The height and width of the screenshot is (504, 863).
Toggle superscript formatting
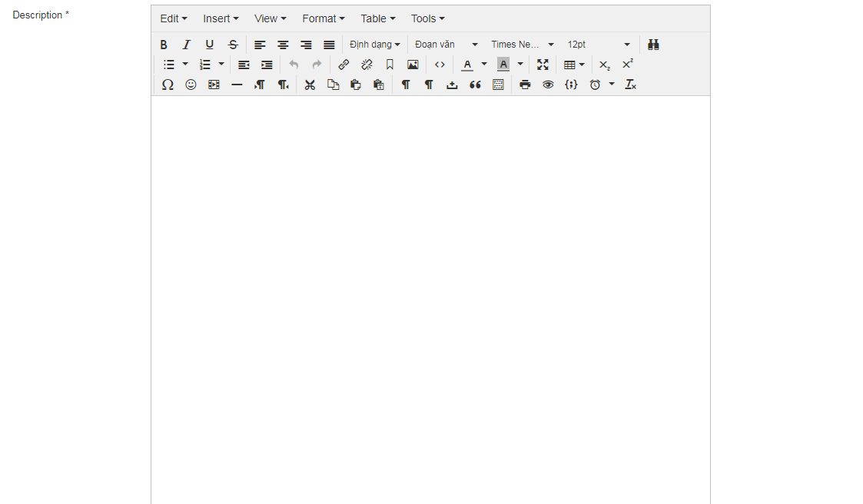click(627, 65)
